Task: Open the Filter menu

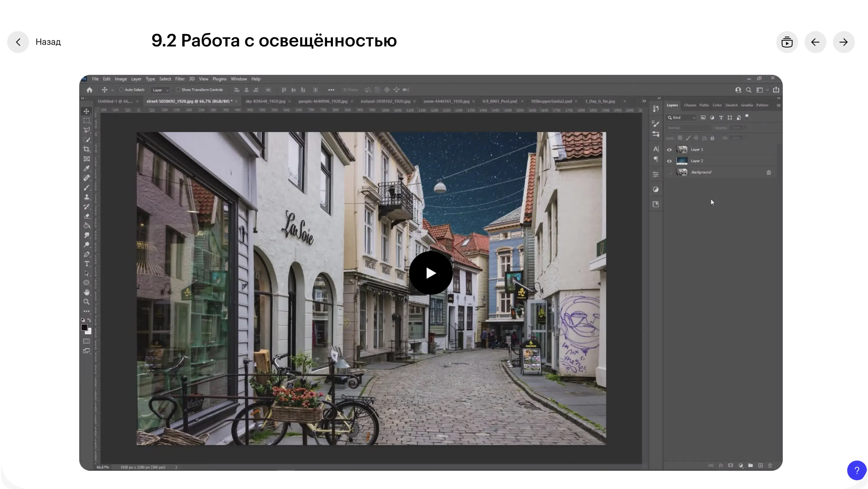Action: click(179, 79)
